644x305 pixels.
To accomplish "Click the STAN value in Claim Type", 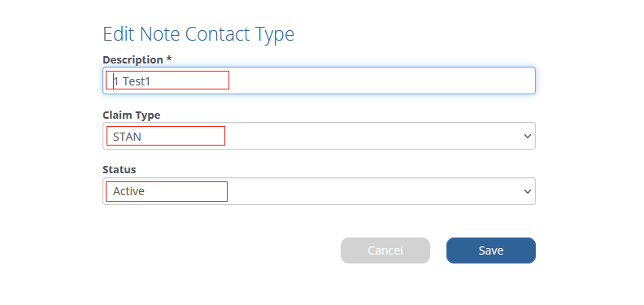I will pos(127,137).
